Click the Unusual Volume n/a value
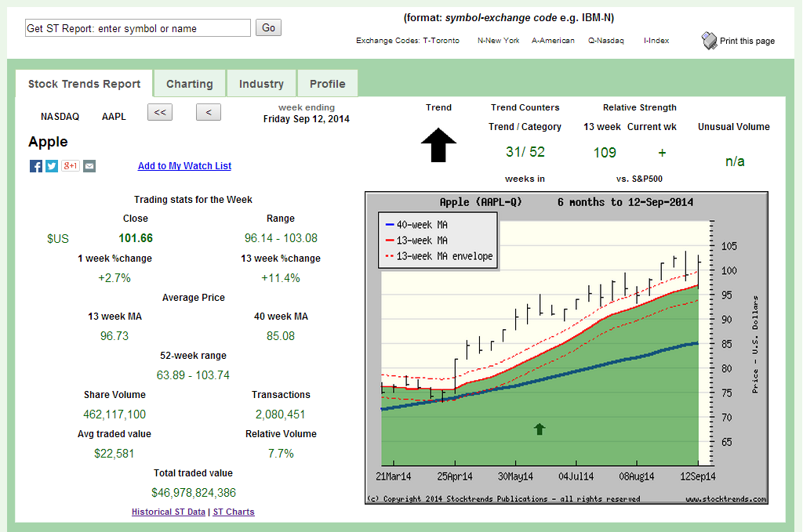Screen dimensions: 803x532 point(735,161)
